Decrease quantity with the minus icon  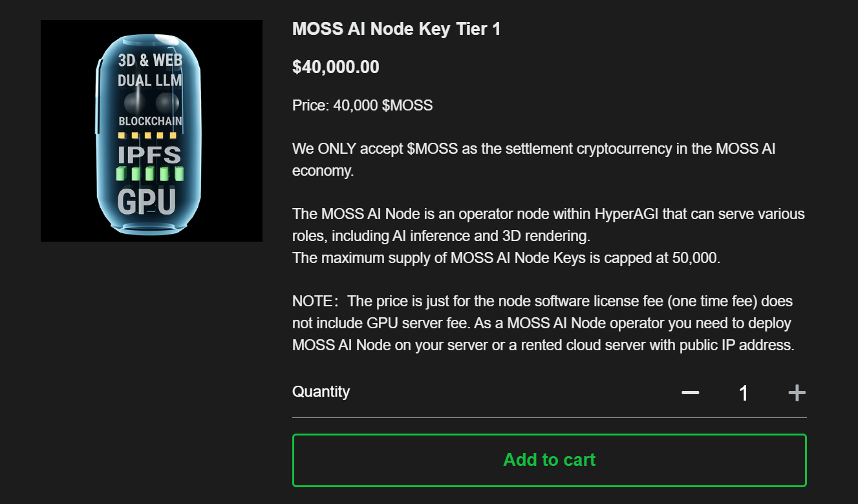pyautogui.click(x=691, y=393)
